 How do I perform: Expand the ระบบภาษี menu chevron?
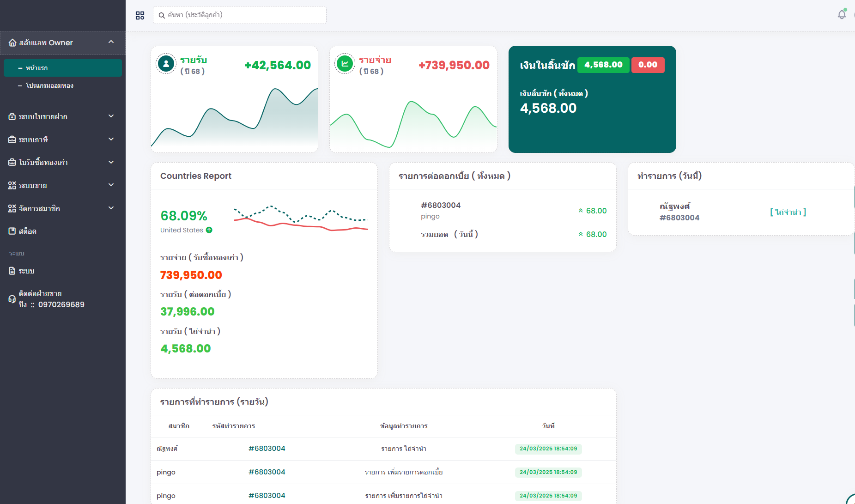(111, 139)
